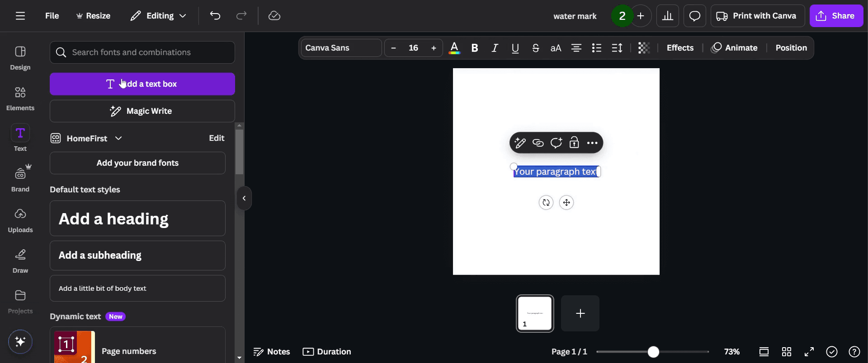The width and height of the screenshot is (868, 363).
Task: Open the Notes panel
Action: coord(272,352)
